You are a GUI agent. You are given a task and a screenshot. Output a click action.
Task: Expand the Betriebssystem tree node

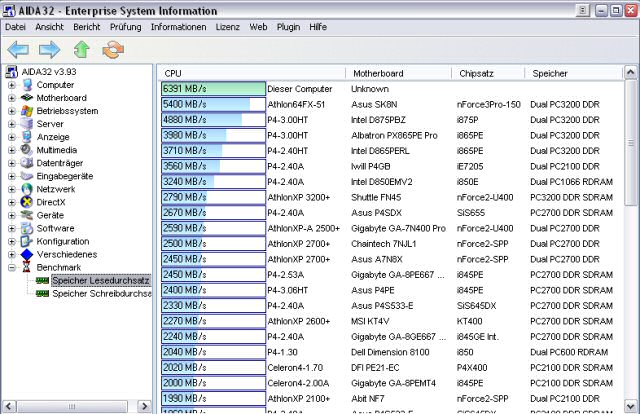coord(12,111)
